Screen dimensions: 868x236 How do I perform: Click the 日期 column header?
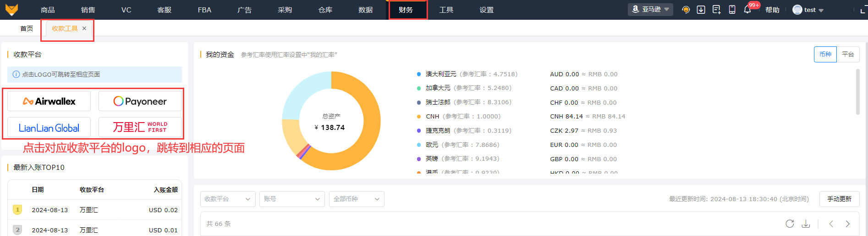coord(38,190)
